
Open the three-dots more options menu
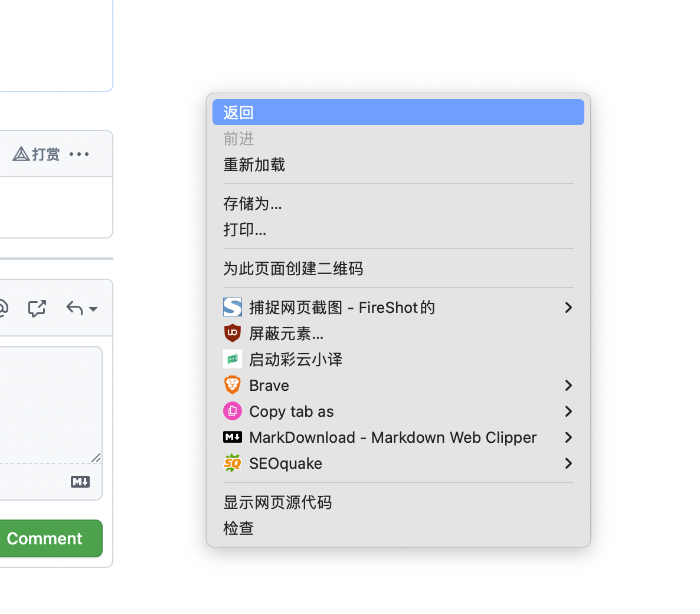click(79, 154)
